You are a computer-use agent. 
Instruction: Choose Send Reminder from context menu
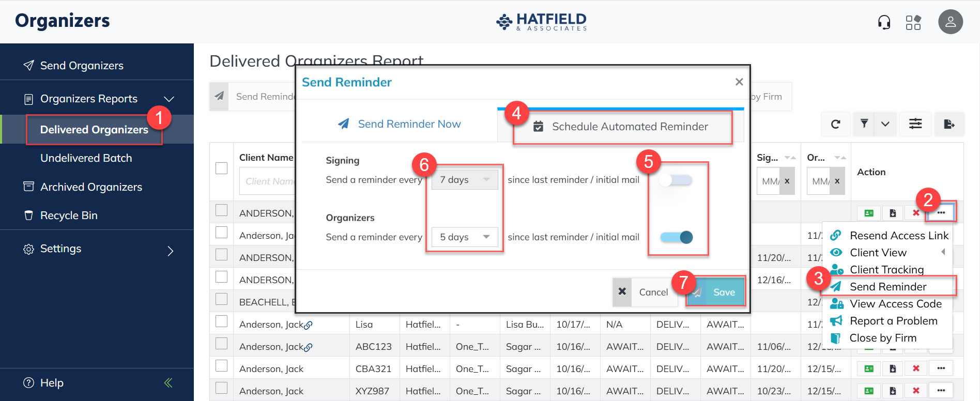[878, 287]
